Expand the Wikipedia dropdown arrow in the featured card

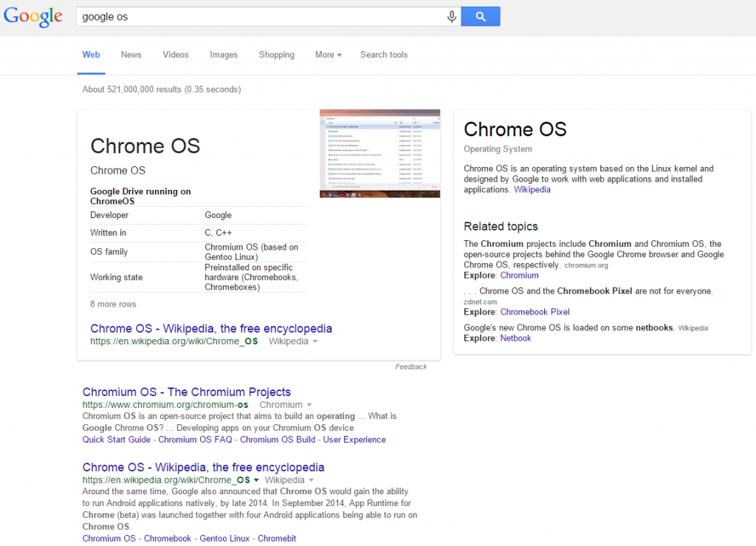(x=315, y=341)
